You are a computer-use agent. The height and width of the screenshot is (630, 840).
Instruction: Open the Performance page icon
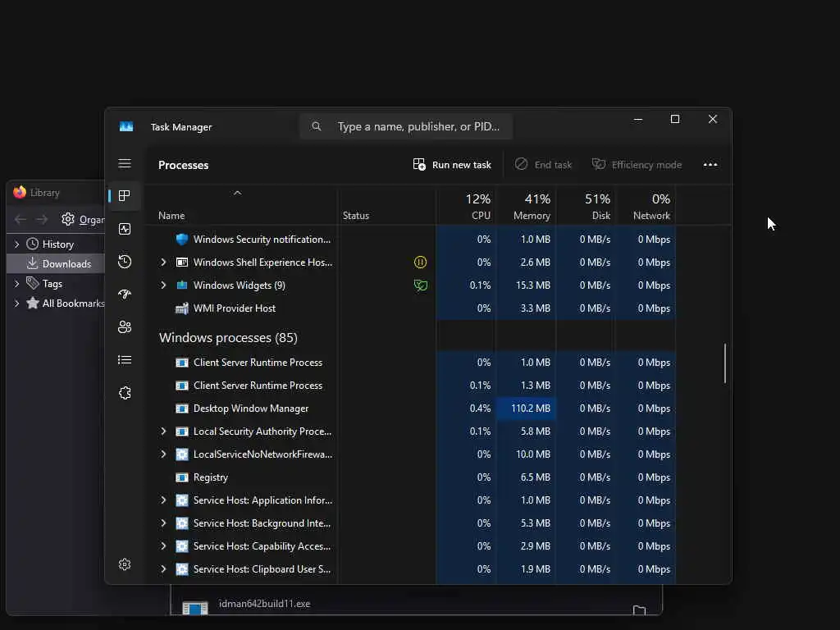click(x=125, y=230)
